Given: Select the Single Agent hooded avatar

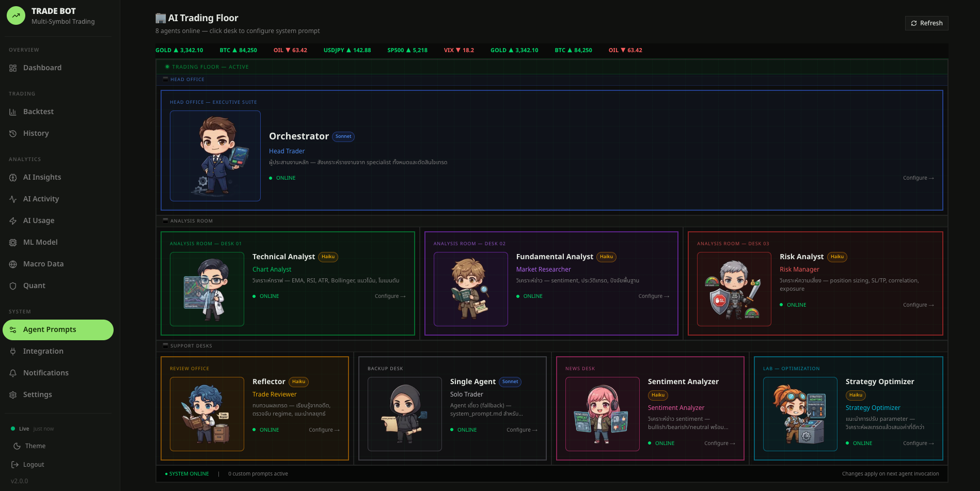Looking at the screenshot, I should [x=405, y=414].
